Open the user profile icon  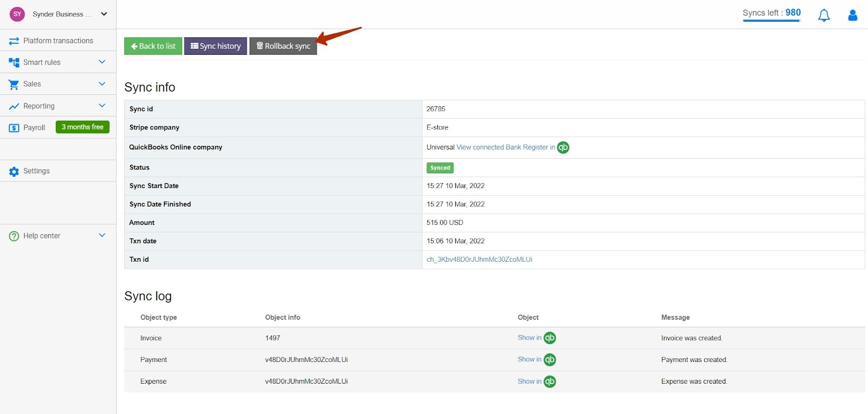click(853, 15)
